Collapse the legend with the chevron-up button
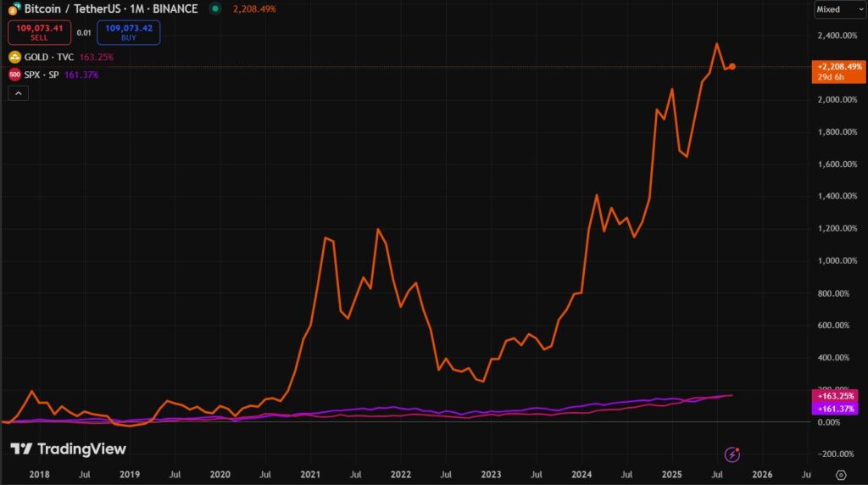This screenshot has width=868, height=485. pyautogui.click(x=19, y=93)
